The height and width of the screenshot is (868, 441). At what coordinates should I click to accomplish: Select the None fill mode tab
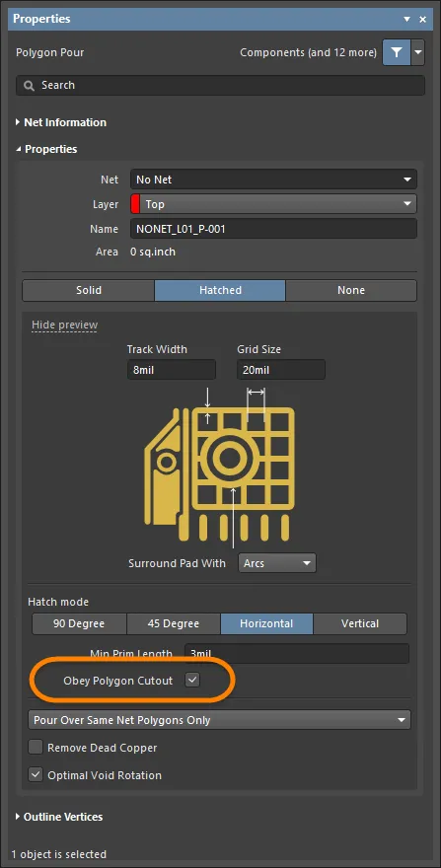pyautogui.click(x=351, y=290)
